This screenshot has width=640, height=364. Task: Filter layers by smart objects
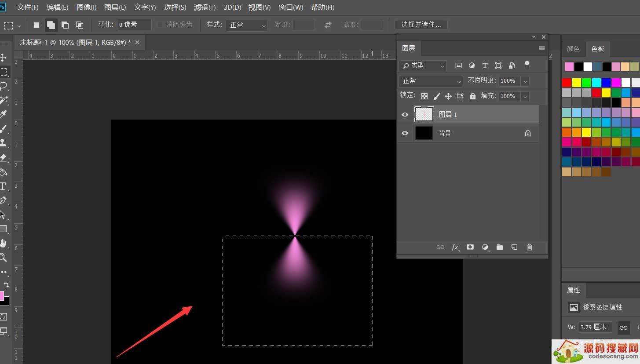click(512, 66)
